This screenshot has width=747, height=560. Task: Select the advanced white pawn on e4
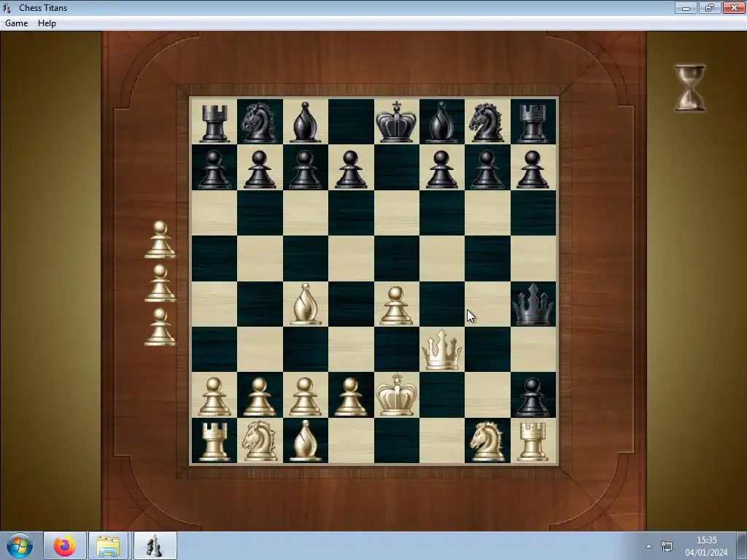click(396, 306)
